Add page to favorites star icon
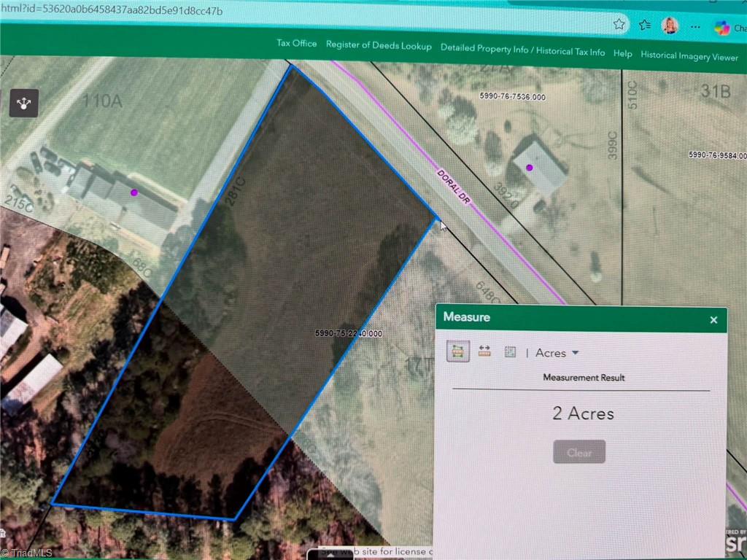747x560 pixels. tap(619, 24)
